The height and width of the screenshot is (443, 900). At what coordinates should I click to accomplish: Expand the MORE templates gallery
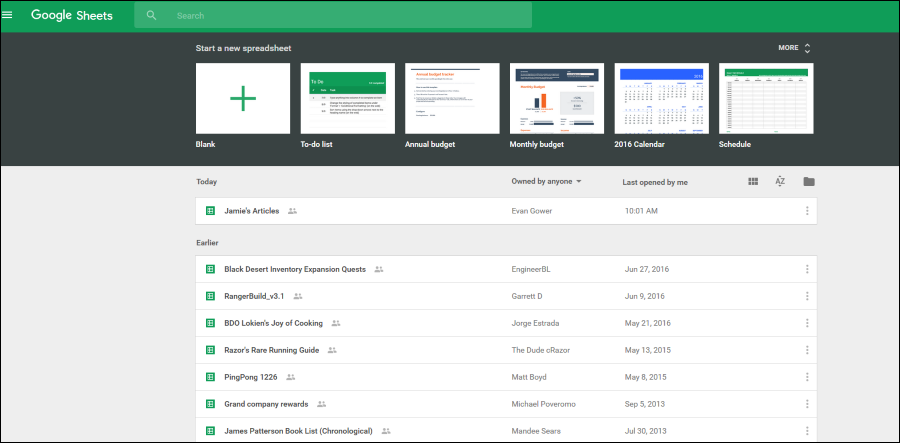coord(795,48)
